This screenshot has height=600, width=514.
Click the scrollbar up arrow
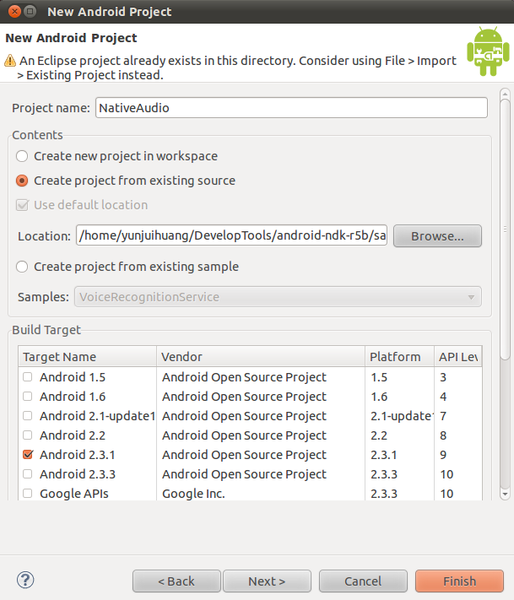505,94
